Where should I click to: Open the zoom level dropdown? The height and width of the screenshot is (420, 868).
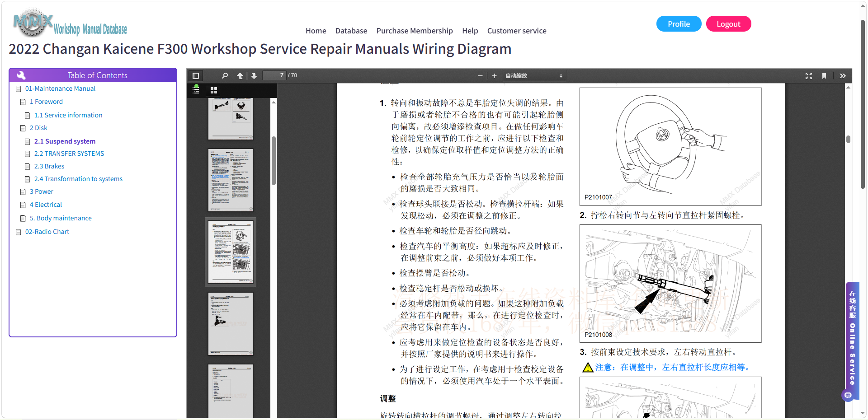tap(534, 76)
